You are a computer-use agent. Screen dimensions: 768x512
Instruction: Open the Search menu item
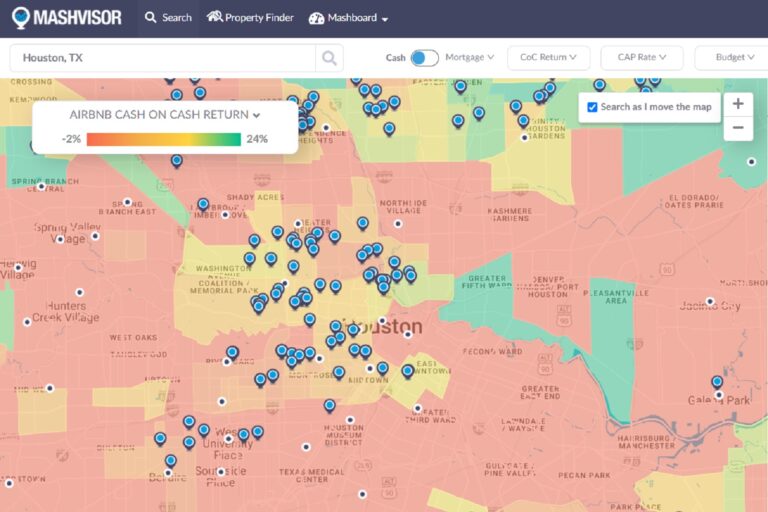[x=168, y=18]
